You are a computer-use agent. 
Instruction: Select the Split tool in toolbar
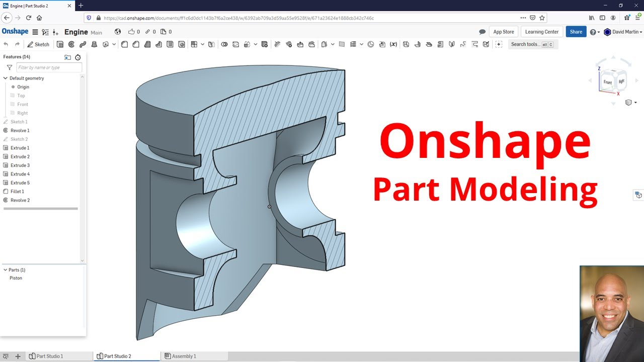click(x=235, y=44)
